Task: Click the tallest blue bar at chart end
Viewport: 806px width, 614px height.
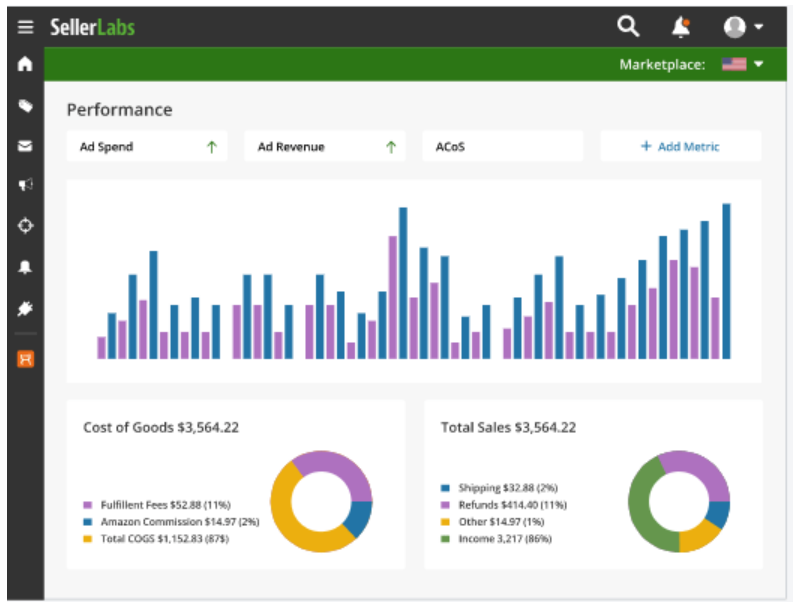Action: pyautogui.click(x=726, y=281)
